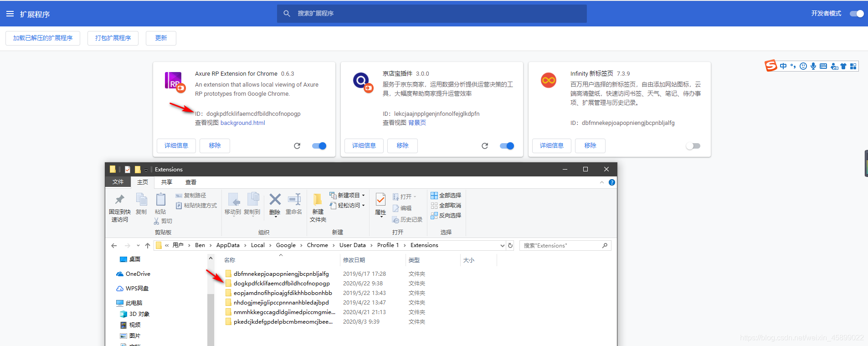Click the Explorer refresh button beside address bar
868x346 pixels.
point(510,245)
